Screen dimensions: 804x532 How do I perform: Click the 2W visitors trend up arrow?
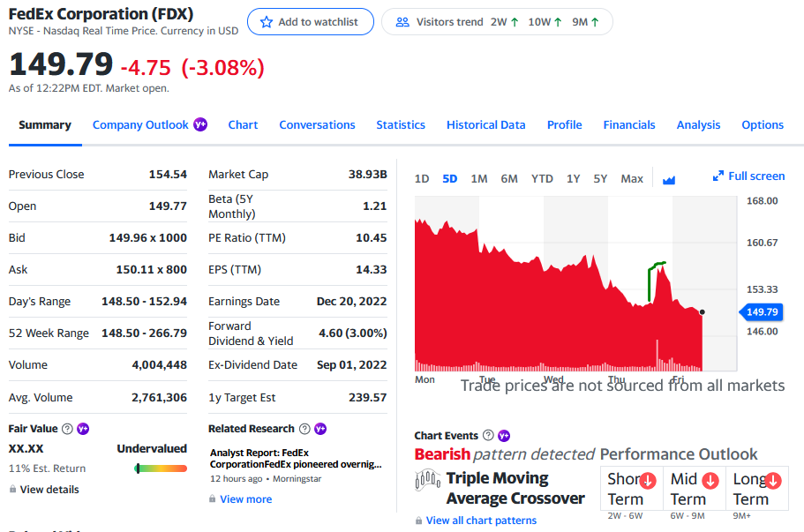point(515,22)
